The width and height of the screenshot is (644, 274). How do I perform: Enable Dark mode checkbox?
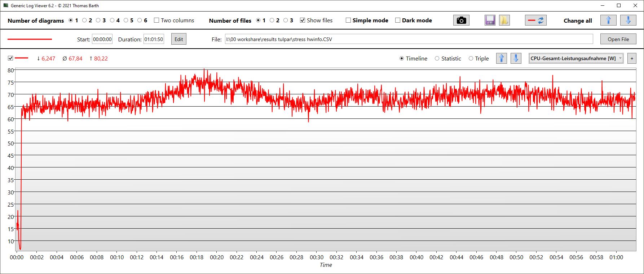(x=398, y=21)
